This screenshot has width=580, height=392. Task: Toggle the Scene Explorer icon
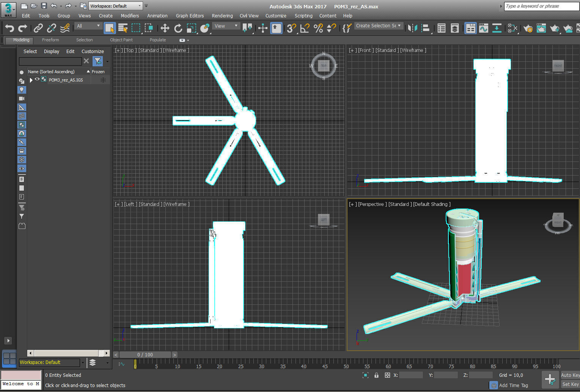click(442, 28)
